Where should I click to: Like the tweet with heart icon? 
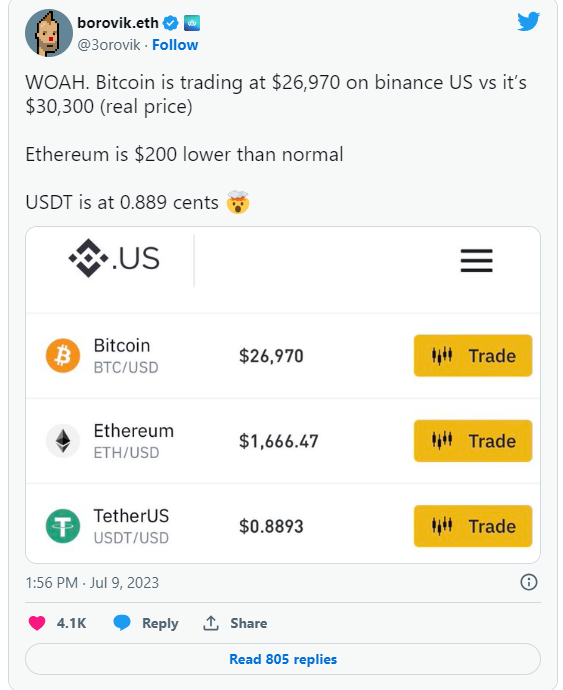(37, 623)
